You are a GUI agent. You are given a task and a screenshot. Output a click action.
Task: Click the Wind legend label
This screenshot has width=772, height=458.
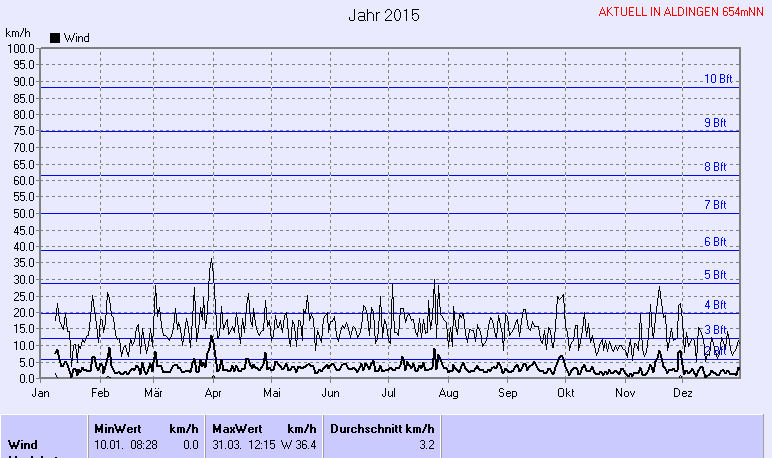click(x=76, y=38)
